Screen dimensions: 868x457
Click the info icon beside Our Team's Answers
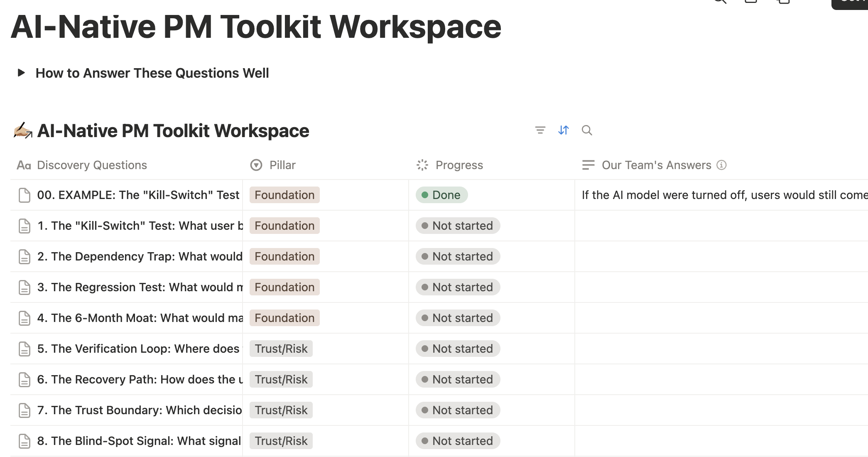pos(722,165)
